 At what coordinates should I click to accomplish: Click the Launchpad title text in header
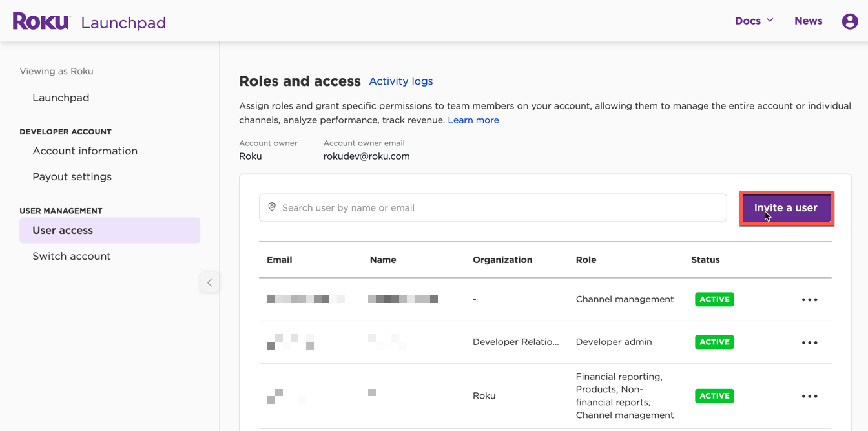point(123,23)
